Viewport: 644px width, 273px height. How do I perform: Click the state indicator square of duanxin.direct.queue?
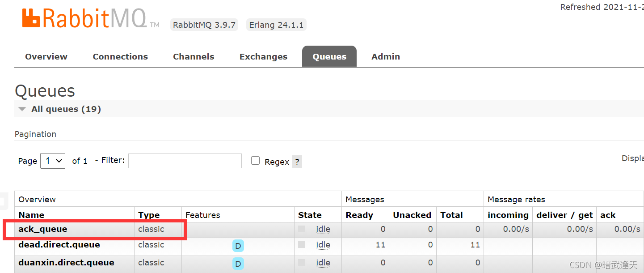302,262
